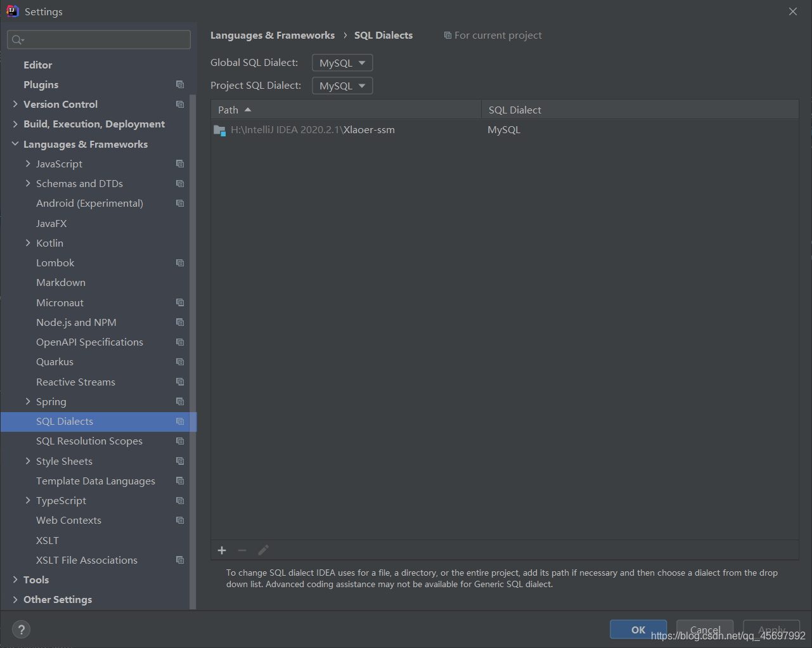The image size is (812, 648).
Task: Select SQL Resolution Scopes in sidebar
Action: click(x=89, y=441)
